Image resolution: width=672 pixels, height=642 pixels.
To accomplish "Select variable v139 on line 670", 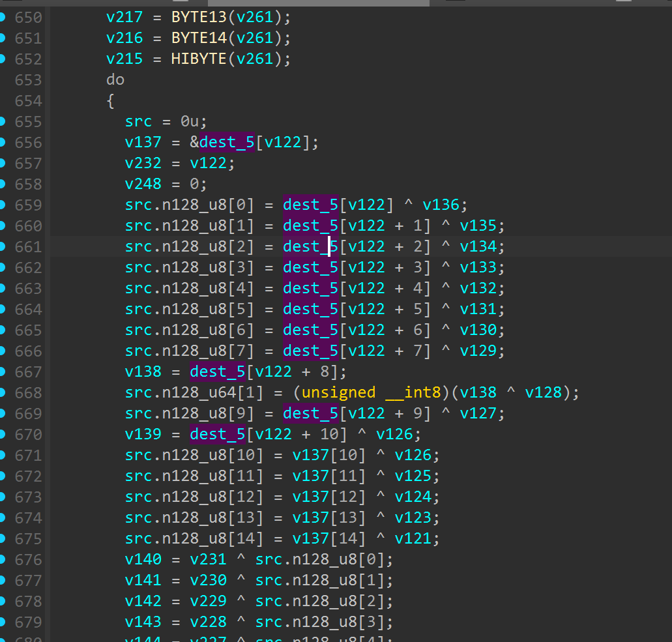I will point(143,434).
